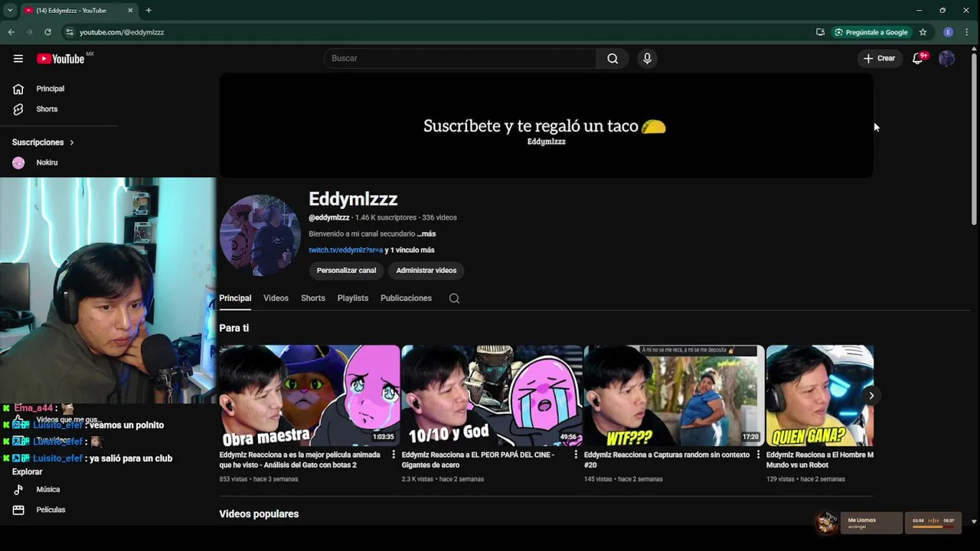980x551 pixels.
Task: Open options for Gigantes de acero video
Action: click(576, 455)
